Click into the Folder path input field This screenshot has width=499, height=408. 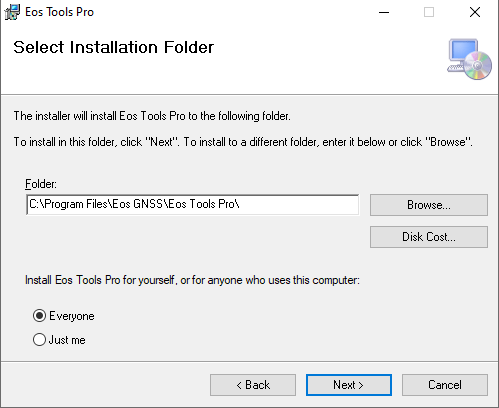(193, 204)
